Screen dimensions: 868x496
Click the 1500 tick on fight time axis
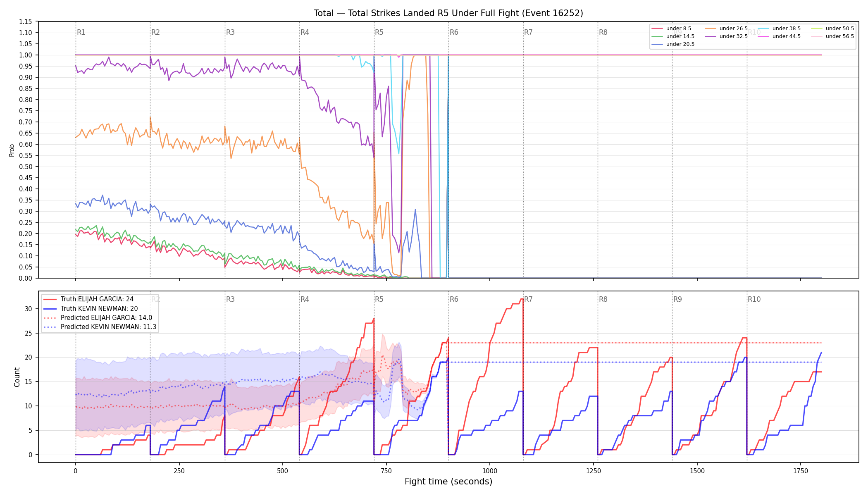697,471
